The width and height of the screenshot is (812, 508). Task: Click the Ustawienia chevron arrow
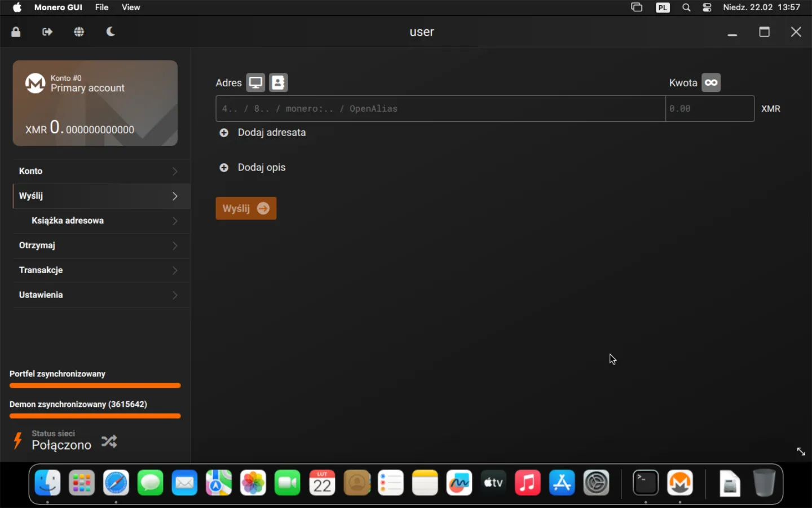coord(175,295)
